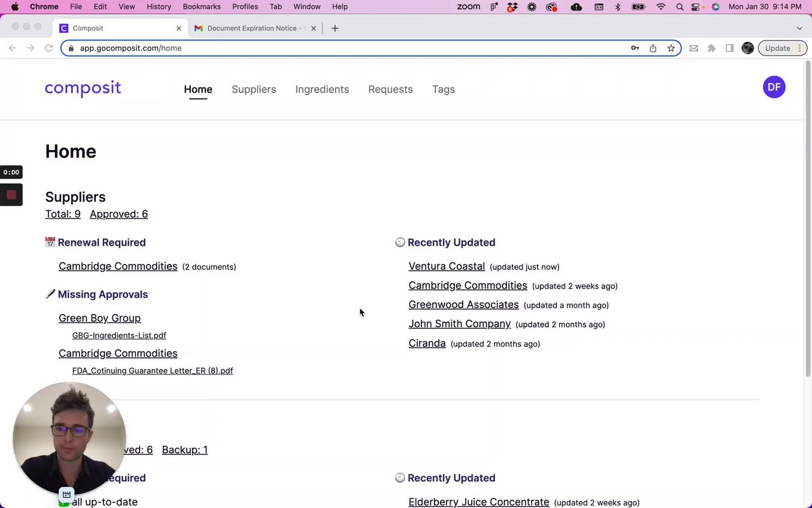Viewport: 812px width, 508px height.
Task: Click the page vertical scrollbar
Action: pos(808,218)
